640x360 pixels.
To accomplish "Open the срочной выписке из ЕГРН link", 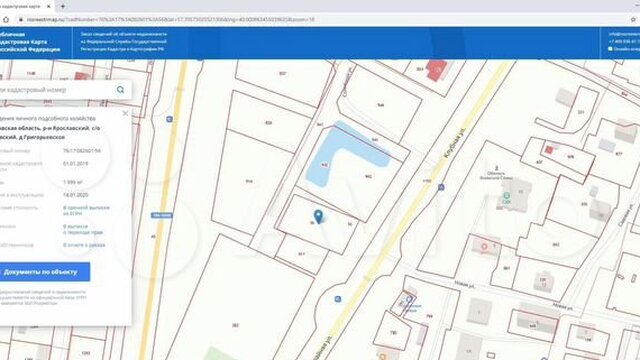I will 86,211.
